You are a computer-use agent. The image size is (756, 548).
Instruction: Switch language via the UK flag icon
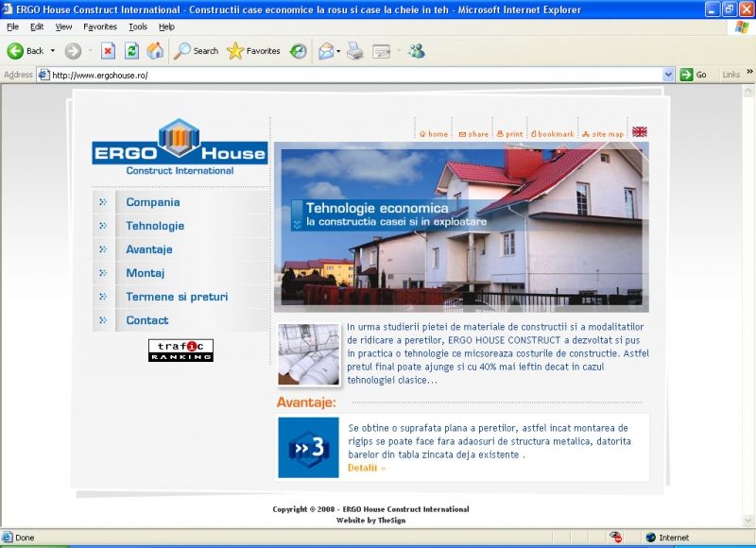640,132
